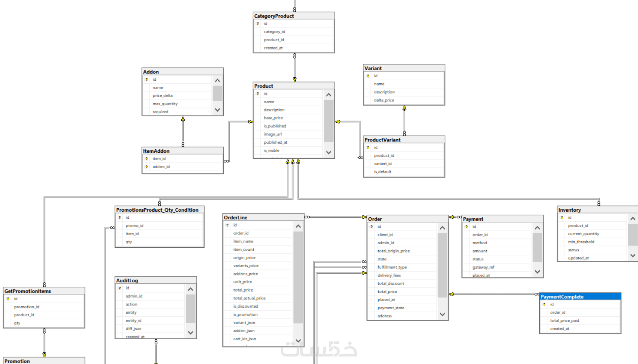The height and width of the screenshot is (364, 638).
Task: Select the CategoryProduct table title bar
Action: [294, 16]
